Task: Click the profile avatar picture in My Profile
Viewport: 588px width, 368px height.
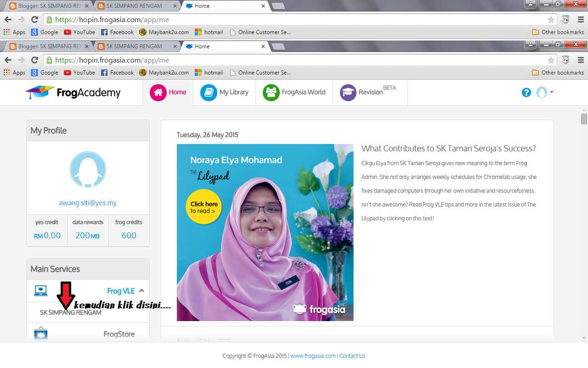Action: (88, 170)
